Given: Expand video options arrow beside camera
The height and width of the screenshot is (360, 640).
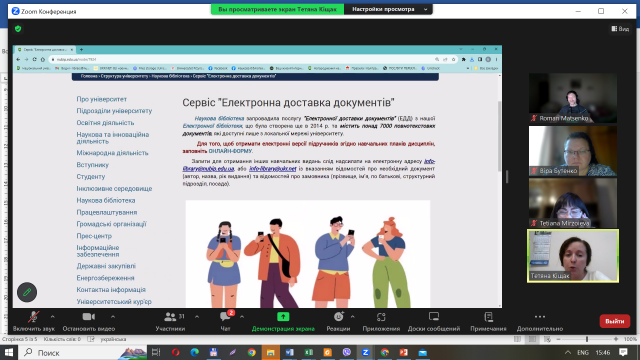Looking at the screenshot, I should click(x=113, y=317).
